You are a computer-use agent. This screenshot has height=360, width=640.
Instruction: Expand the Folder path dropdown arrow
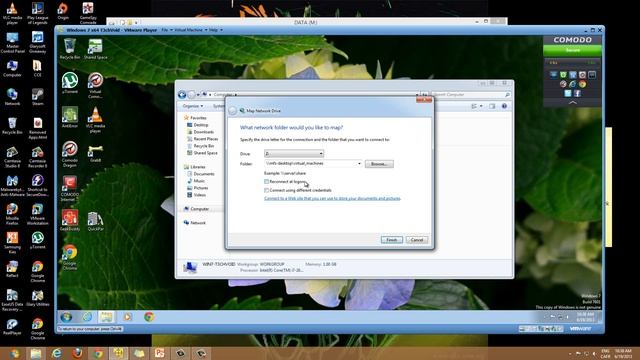359,164
